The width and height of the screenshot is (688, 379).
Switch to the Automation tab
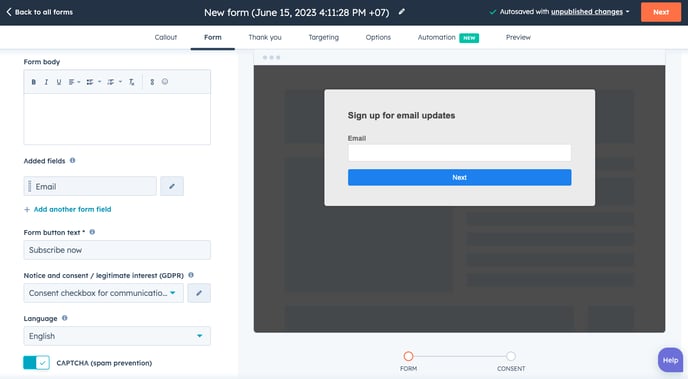tap(448, 38)
